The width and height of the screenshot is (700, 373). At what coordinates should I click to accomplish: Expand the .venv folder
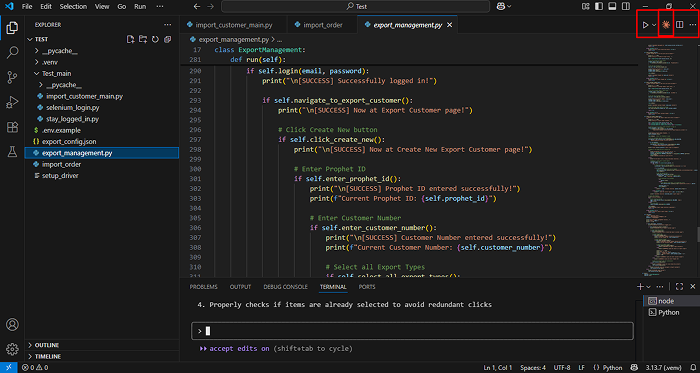coord(37,62)
